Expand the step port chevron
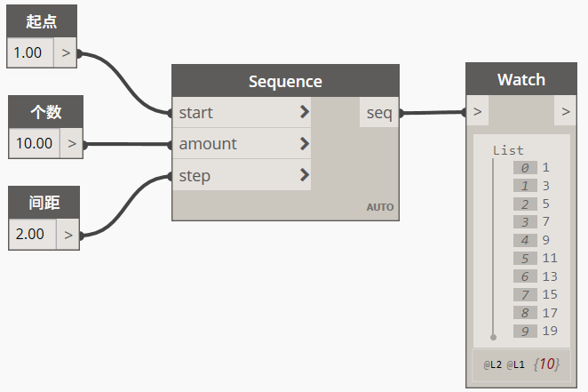588x392 pixels. point(305,175)
